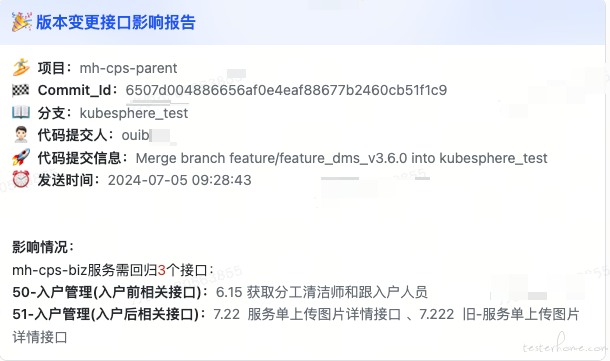
Task: Select the commit hash 6507d004886656af0e4eaf88677b2460cb51f1c9
Action: 286,90
